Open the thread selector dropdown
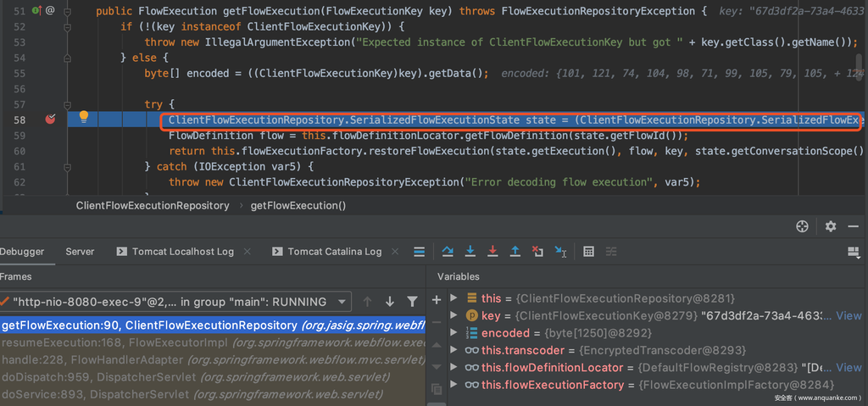Screen dimensions: 868x406 pos(342,302)
